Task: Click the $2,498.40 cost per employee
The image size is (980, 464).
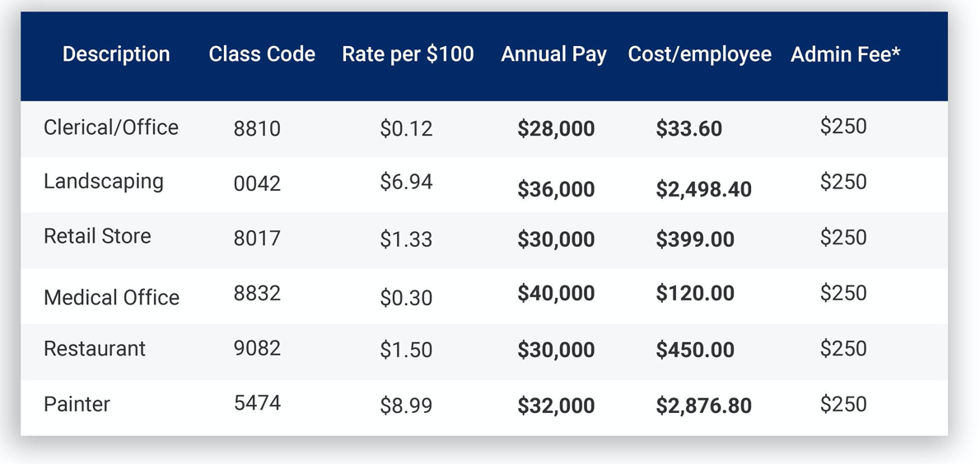Action: (703, 189)
